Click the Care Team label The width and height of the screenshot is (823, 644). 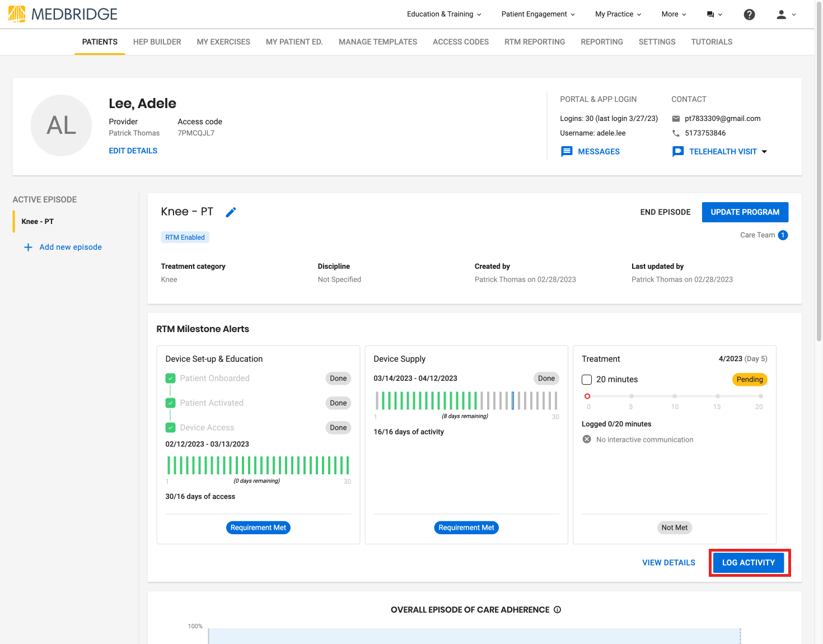point(757,235)
